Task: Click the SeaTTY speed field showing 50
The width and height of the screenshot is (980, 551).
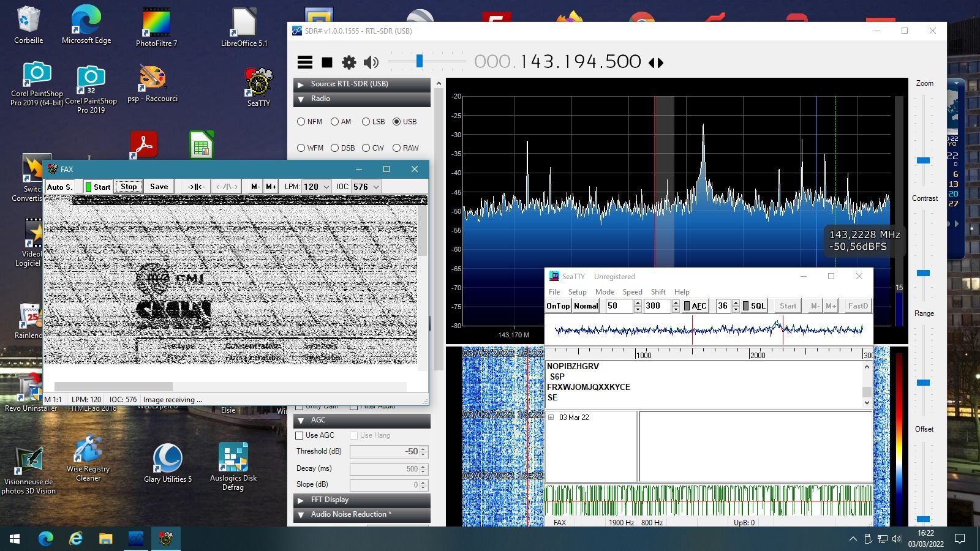Action: [619, 306]
